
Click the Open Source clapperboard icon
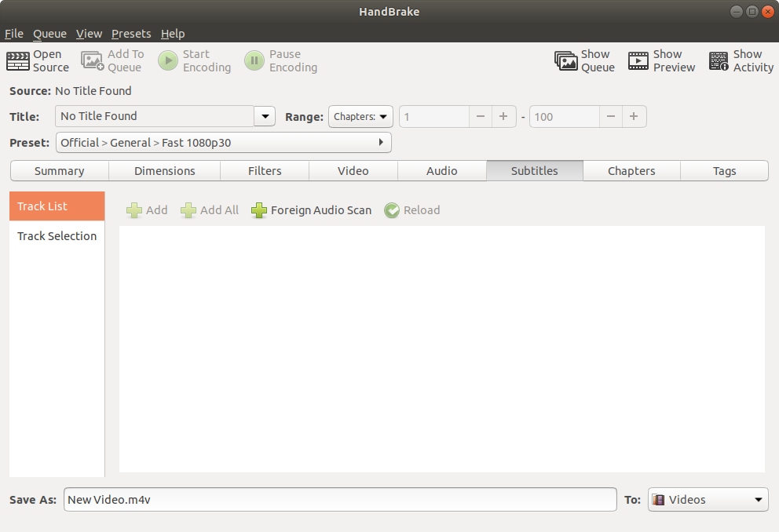(18, 61)
